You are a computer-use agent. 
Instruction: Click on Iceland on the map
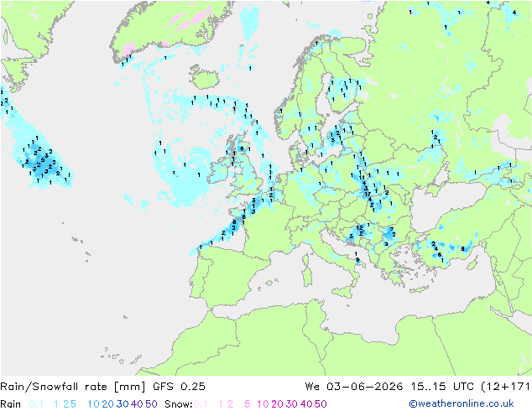pos(204,76)
